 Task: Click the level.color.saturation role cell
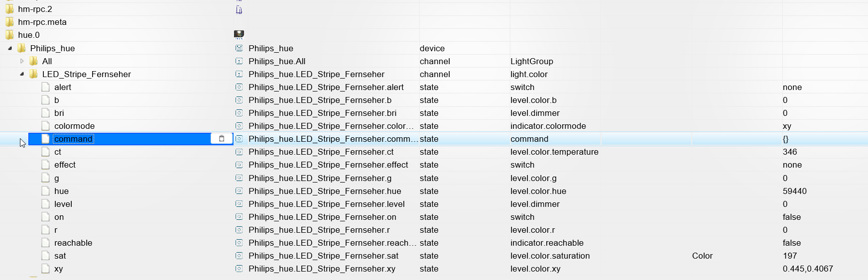pyautogui.click(x=550, y=256)
